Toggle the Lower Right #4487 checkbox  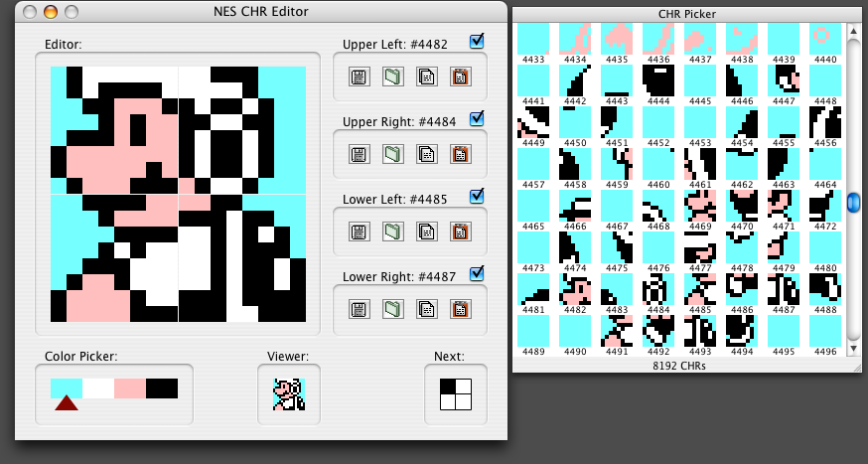[x=477, y=273]
